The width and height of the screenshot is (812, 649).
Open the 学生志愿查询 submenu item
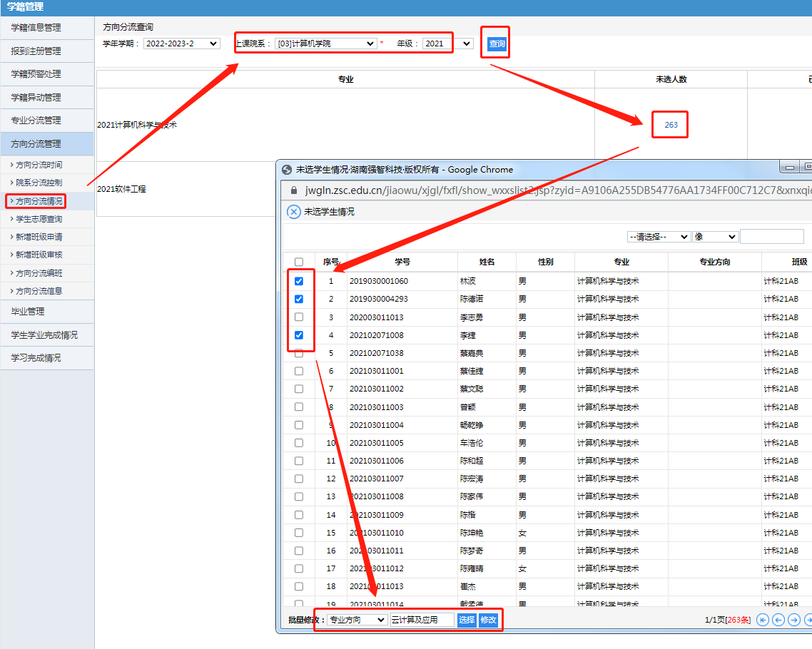[x=39, y=219]
